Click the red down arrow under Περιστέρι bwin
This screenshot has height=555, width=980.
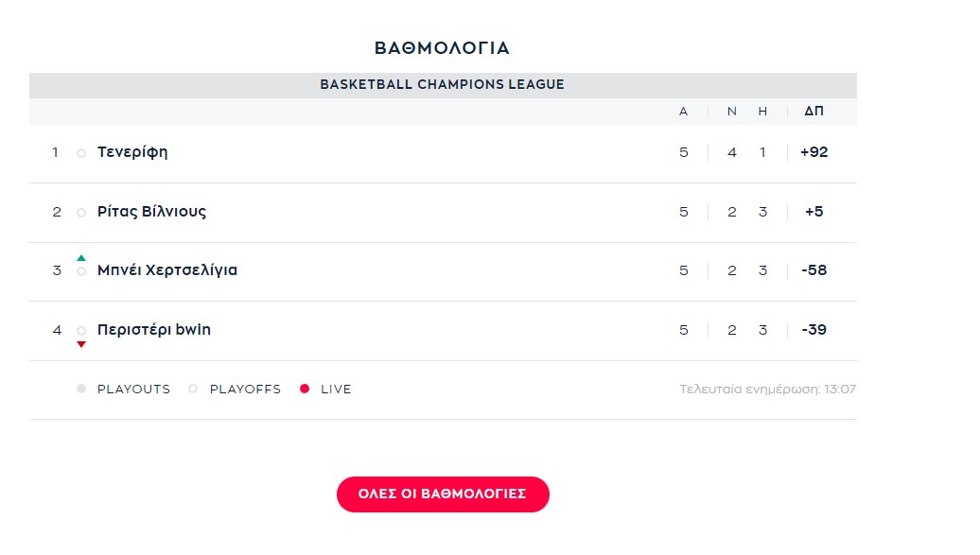(81, 344)
